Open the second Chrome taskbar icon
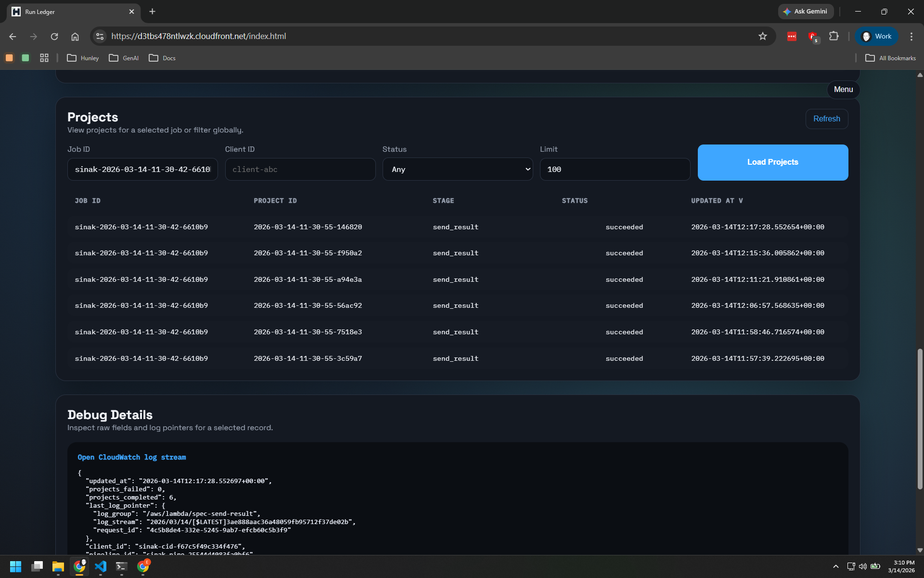The height and width of the screenshot is (578, 924). [143, 566]
